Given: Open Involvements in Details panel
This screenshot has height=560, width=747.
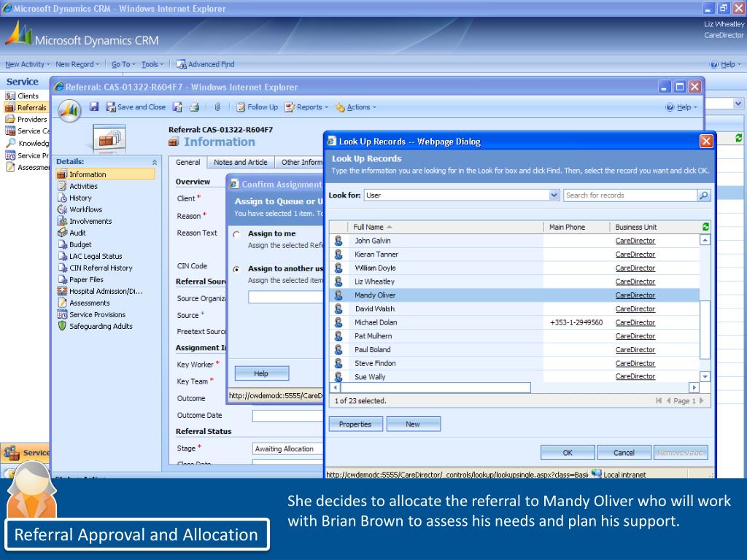Looking at the screenshot, I should 90,221.
